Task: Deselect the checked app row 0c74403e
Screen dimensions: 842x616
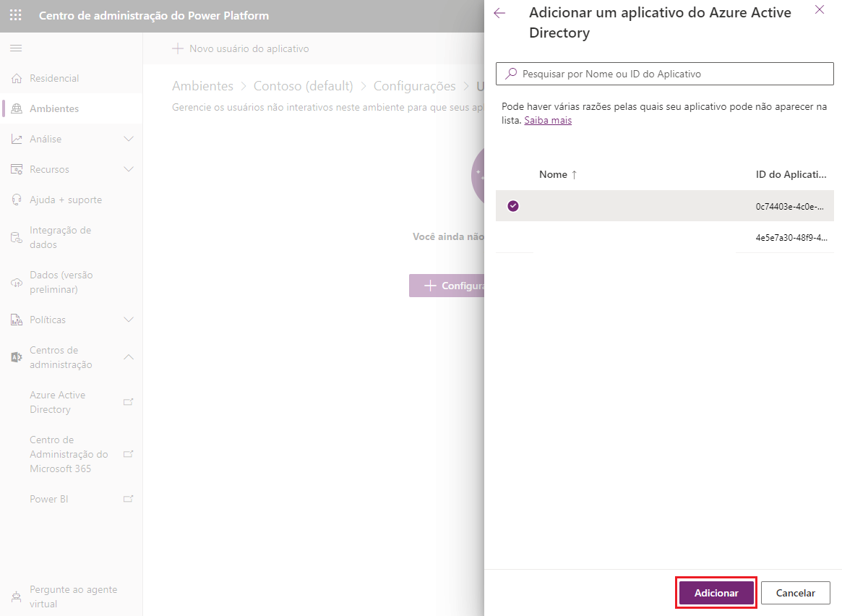Action: (513, 205)
